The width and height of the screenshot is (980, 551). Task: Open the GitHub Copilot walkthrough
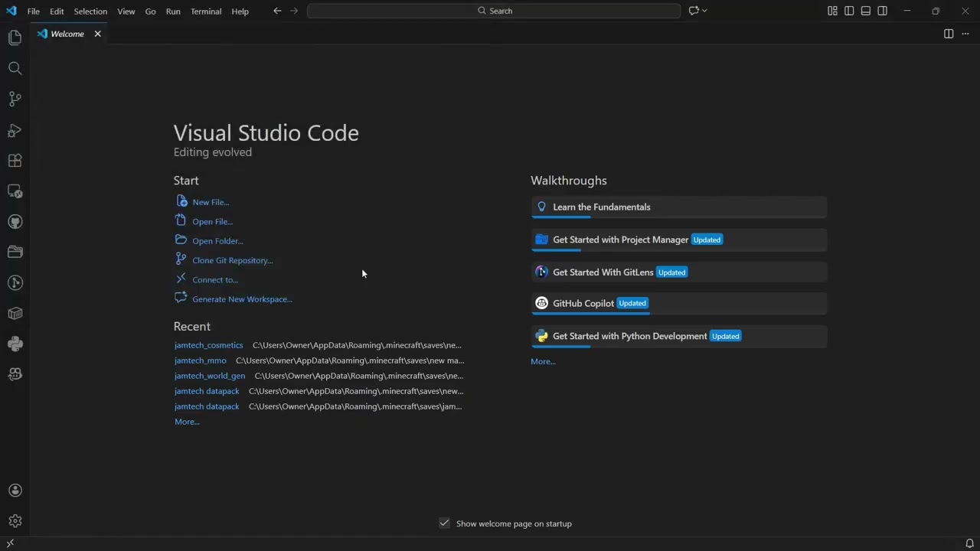(679, 304)
